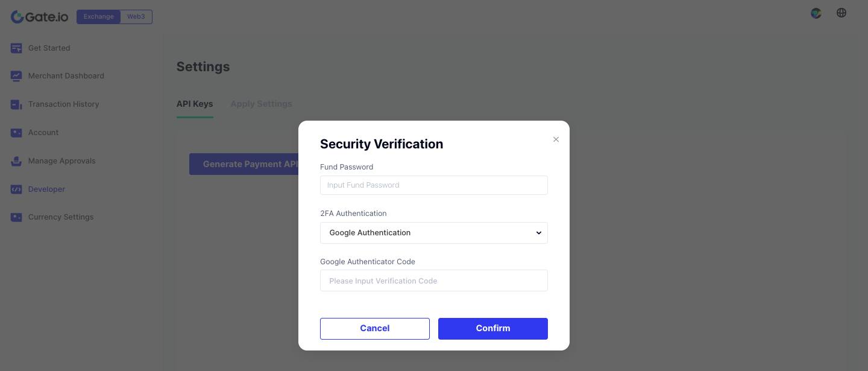Select the API Keys tab
This screenshot has height=371, width=868.
(x=195, y=104)
